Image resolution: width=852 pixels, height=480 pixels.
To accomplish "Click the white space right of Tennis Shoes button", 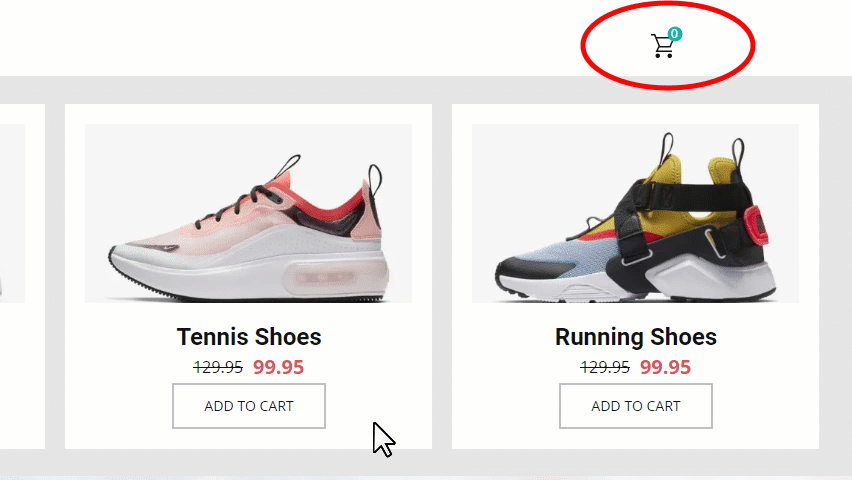I will click(x=379, y=406).
